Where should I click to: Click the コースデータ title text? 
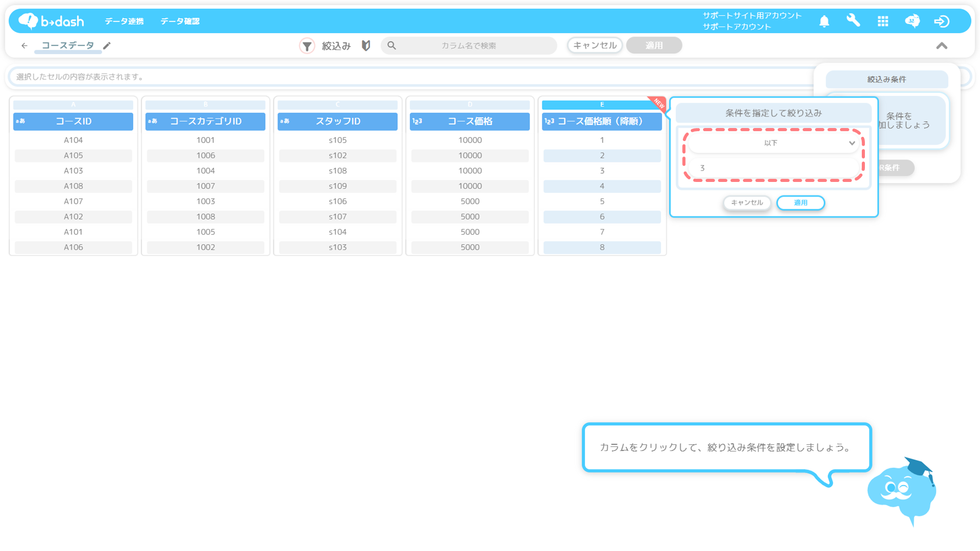68,46
